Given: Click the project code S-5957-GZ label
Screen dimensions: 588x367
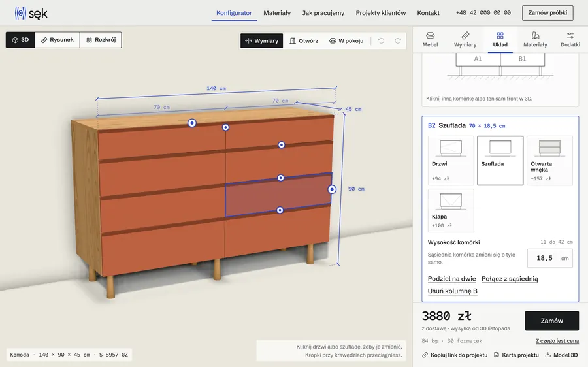Looking at the screenshot, I should click(114, 355).
